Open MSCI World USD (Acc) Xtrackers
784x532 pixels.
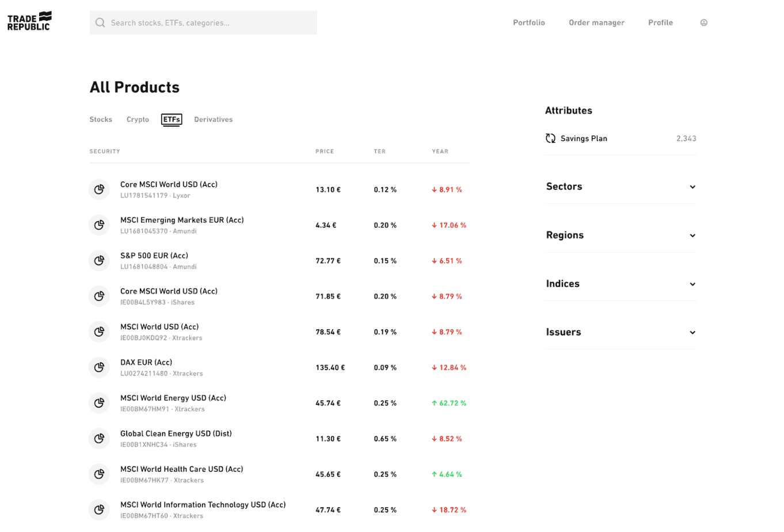click(279, 332)
